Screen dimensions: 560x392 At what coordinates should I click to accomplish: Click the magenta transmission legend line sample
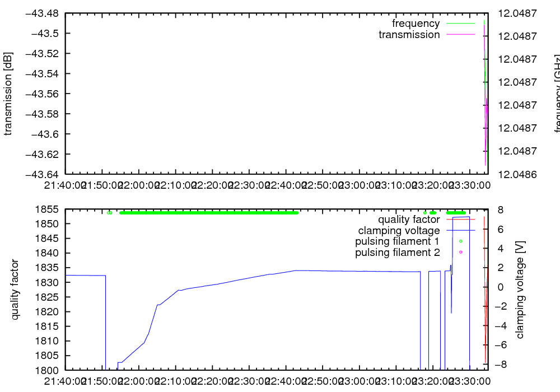460,35
